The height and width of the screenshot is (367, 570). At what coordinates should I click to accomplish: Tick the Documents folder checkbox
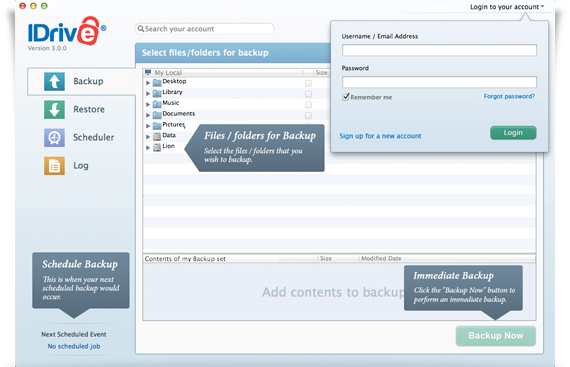coord(308,116)
